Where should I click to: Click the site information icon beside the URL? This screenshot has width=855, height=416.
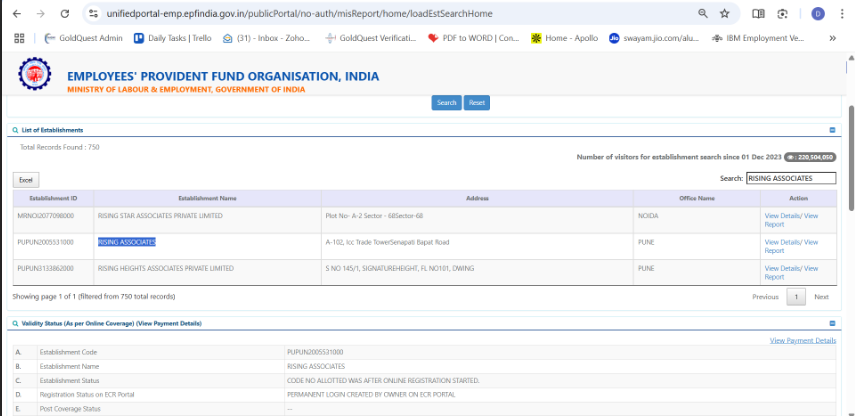(x=93, y=14)
